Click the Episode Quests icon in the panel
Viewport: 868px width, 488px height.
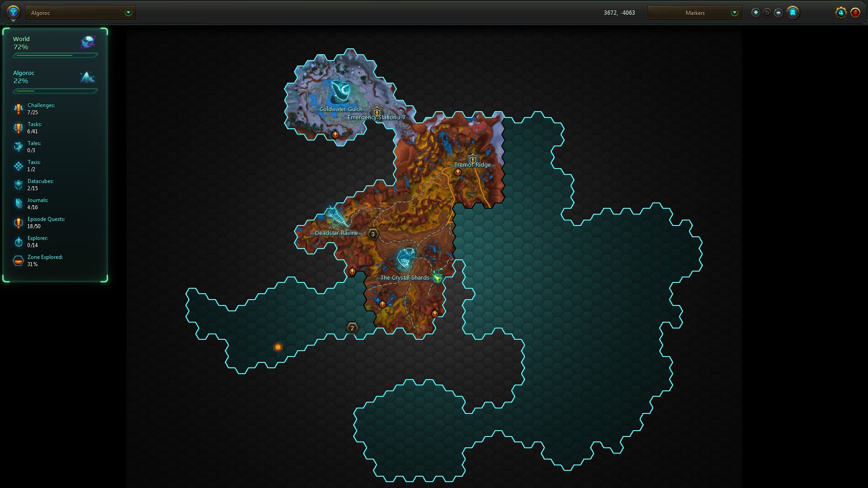(x=18, y=223)
